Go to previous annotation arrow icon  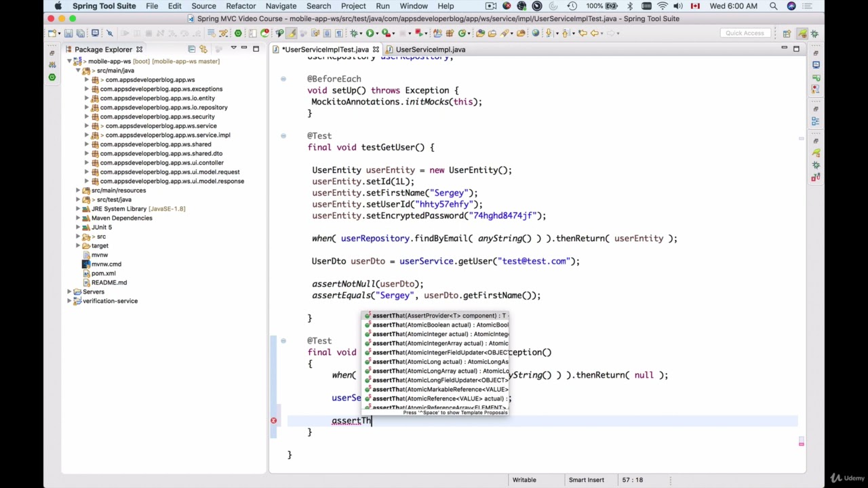565,33
